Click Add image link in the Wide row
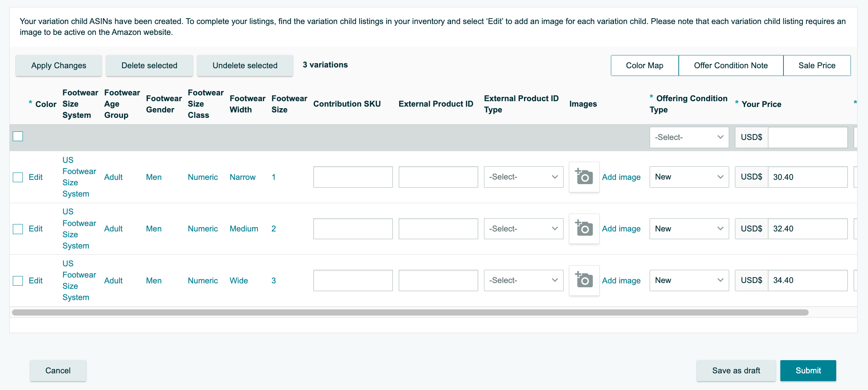 [x=621, y=281]
